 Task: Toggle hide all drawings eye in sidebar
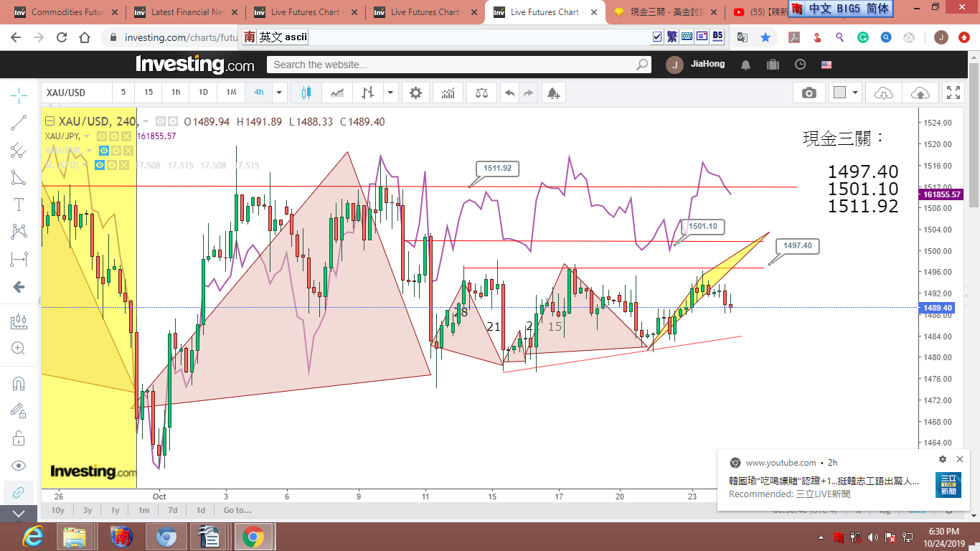19,465
